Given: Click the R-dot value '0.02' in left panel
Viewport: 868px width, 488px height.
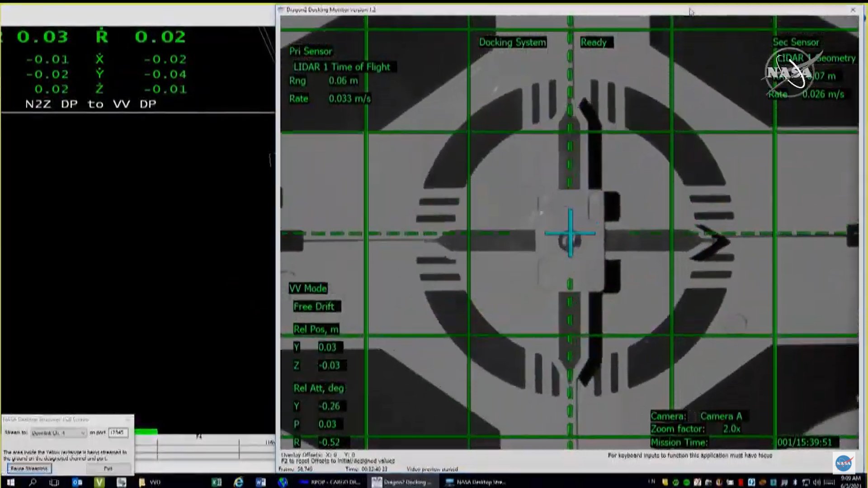Looking at the screenshot, I should pyautogui.click(x=160, y=37).
